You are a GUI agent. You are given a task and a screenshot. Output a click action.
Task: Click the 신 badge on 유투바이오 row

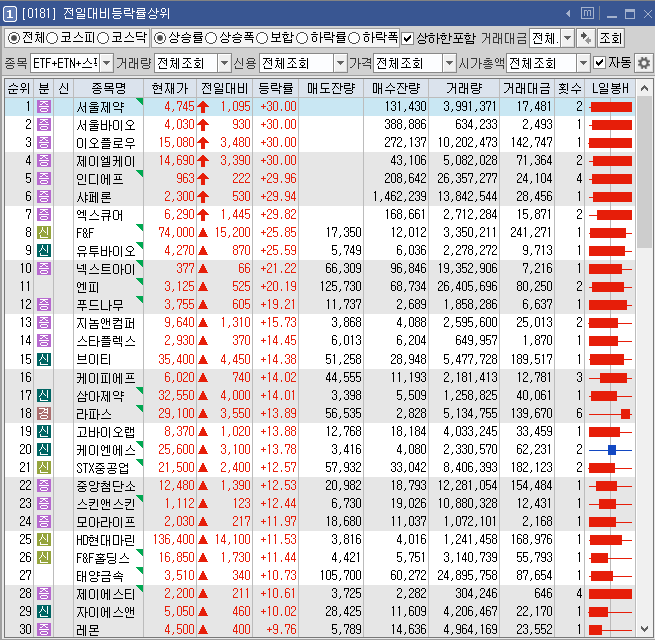tap(44, 250)
